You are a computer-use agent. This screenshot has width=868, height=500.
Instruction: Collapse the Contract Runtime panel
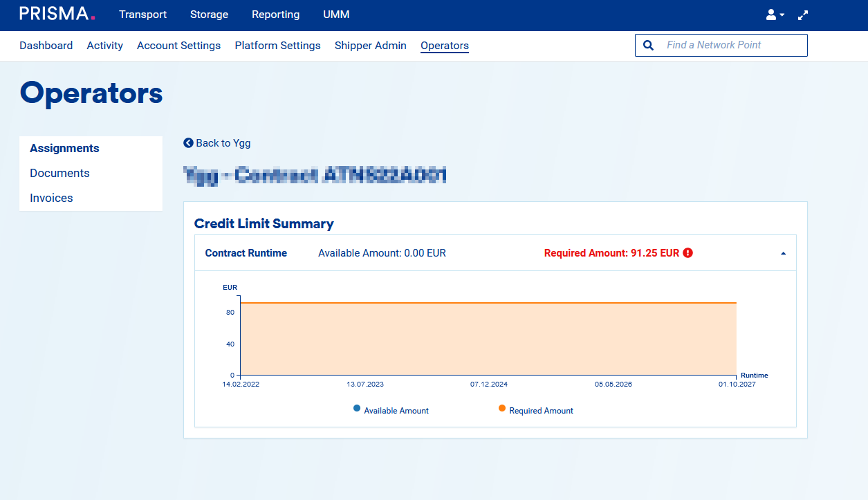(783, 253)
